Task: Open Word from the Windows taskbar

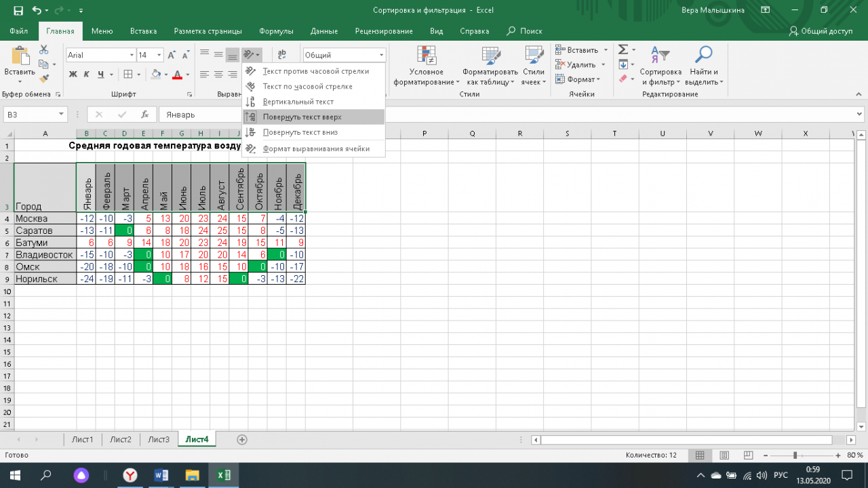Action: (161, 475)
